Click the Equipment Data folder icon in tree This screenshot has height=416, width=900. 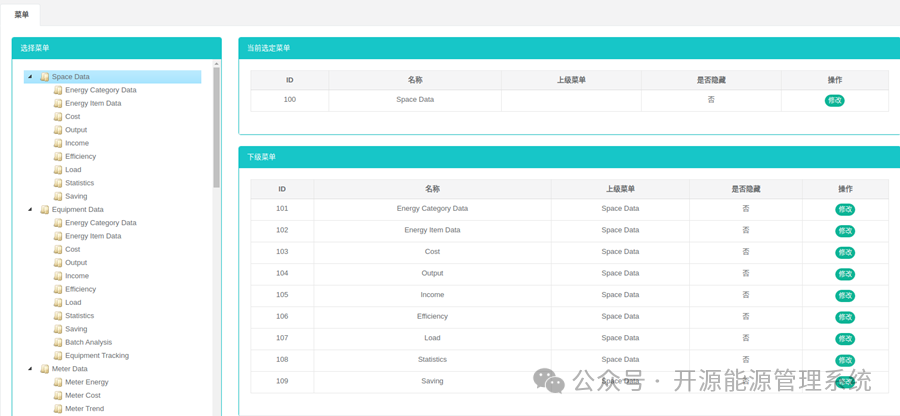coord(45,209)
